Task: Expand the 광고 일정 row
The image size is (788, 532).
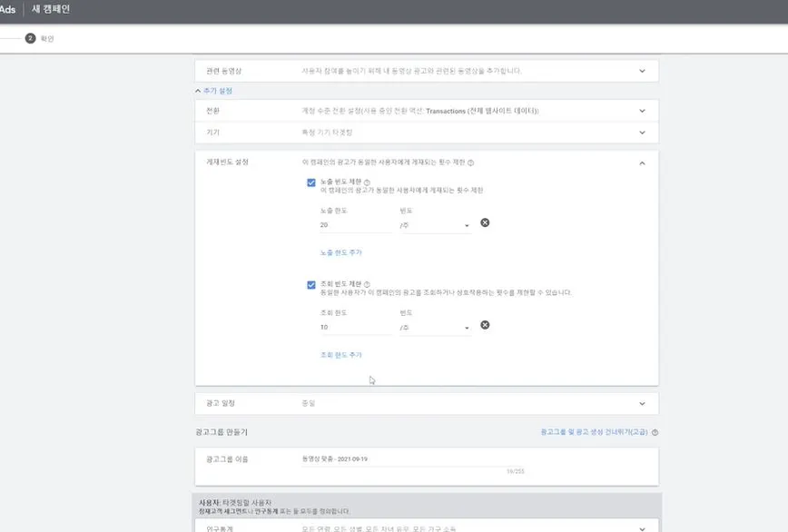Action: [x=643, y=402]
